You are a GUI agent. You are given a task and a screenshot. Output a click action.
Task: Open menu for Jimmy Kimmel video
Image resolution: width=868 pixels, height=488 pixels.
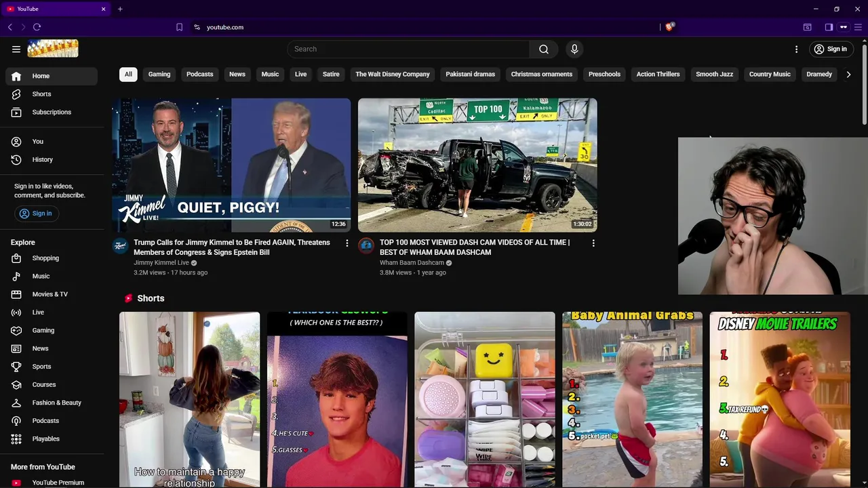pos(347,243)
